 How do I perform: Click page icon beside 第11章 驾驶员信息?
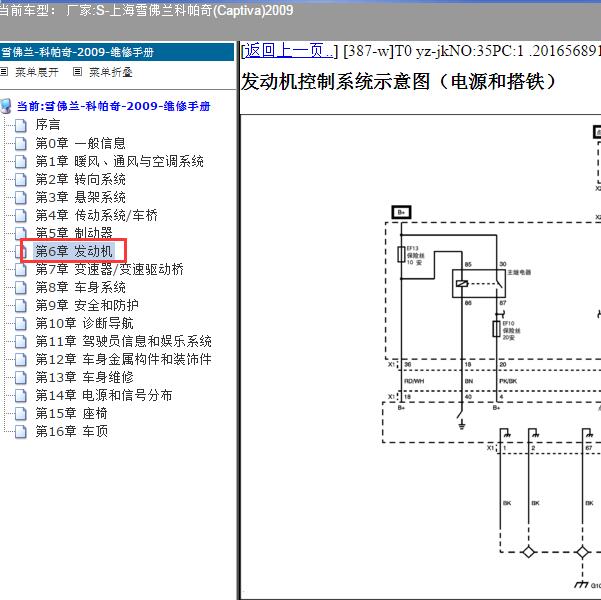point(21,342)
